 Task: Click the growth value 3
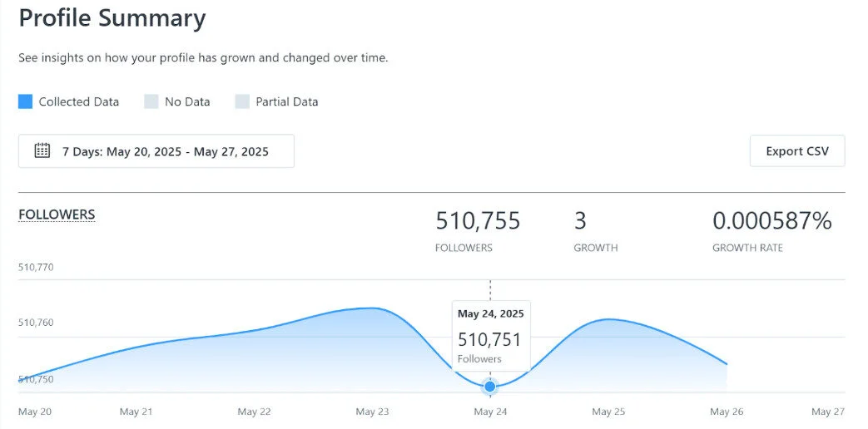(x=579, y=220)
